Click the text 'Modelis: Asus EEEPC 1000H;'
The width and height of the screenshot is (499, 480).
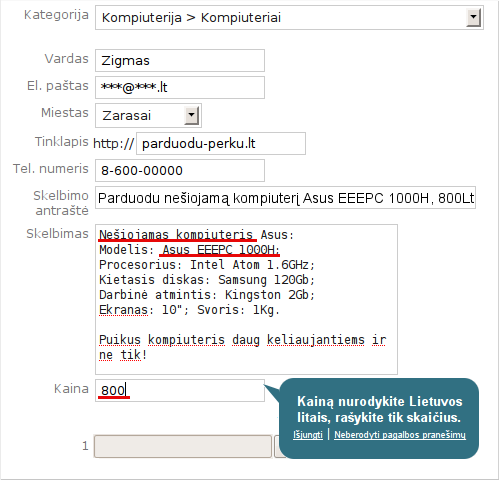click(189, 250)
